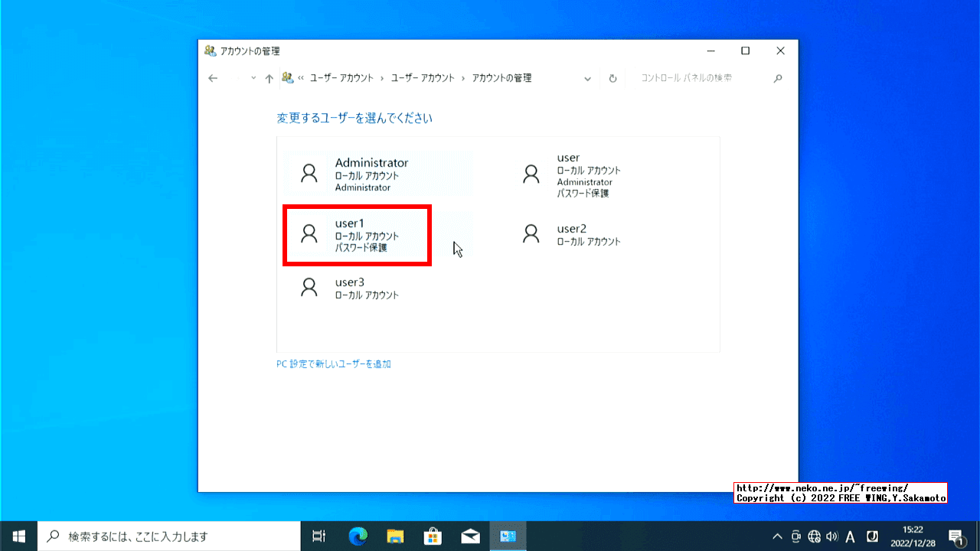Click the user accounts icon in the breadcrumb bar
The width and height of the screenshot is (980, 551).
[288, 77]
